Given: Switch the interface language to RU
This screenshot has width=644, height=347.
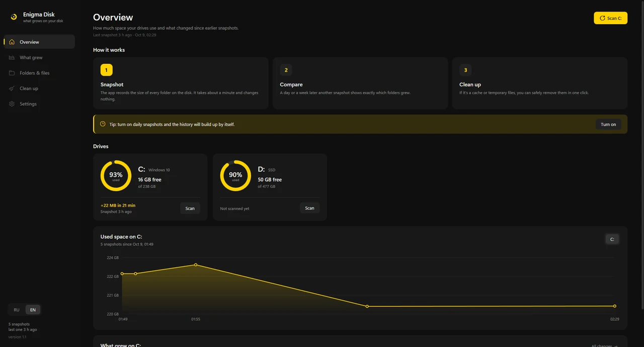Looking at the screenshot, I should pos(17,310).
